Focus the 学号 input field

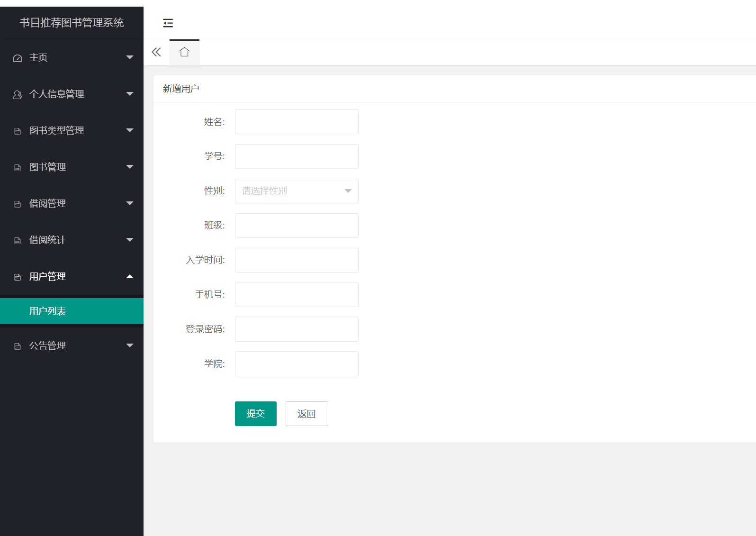click(x=297, y=156)
